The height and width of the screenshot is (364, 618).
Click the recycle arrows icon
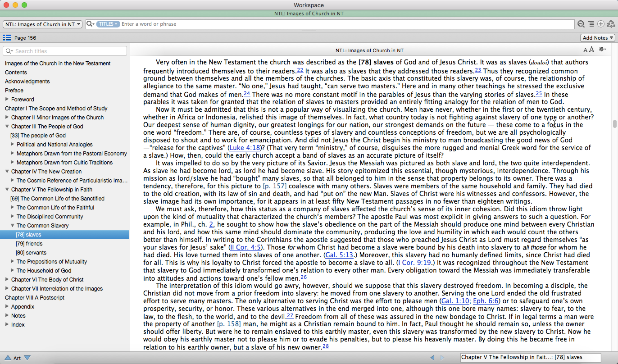(611, 24)
